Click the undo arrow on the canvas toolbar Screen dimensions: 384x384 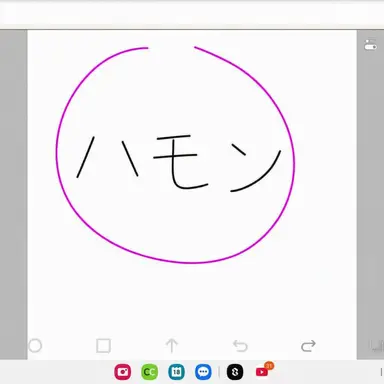pos(240,346)
